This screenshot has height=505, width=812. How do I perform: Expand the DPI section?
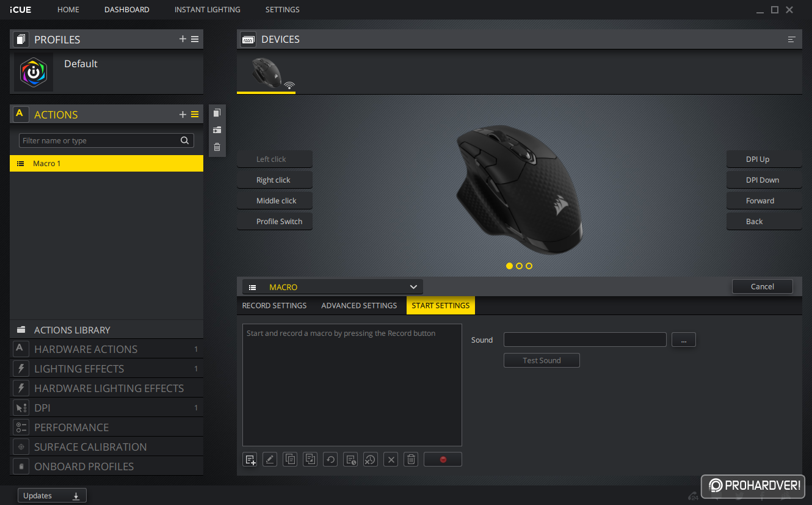click(x=106, y=408)
